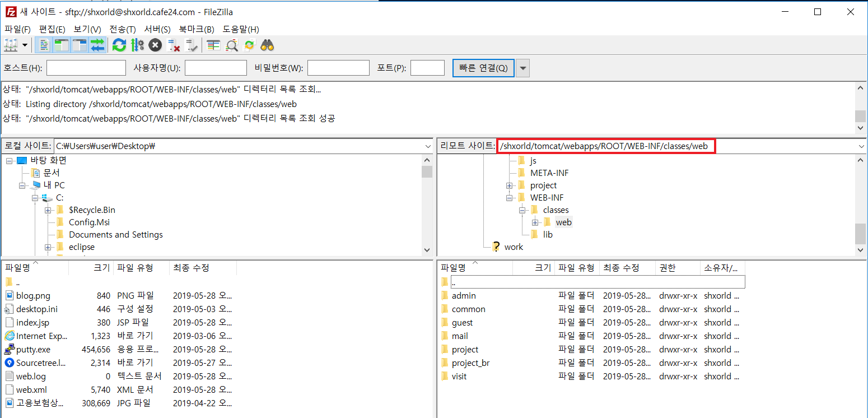Image resolution: width=868 pixels, height=418 pixels.
Task: Toggle transfer queue display
Action: click(97, 45)
